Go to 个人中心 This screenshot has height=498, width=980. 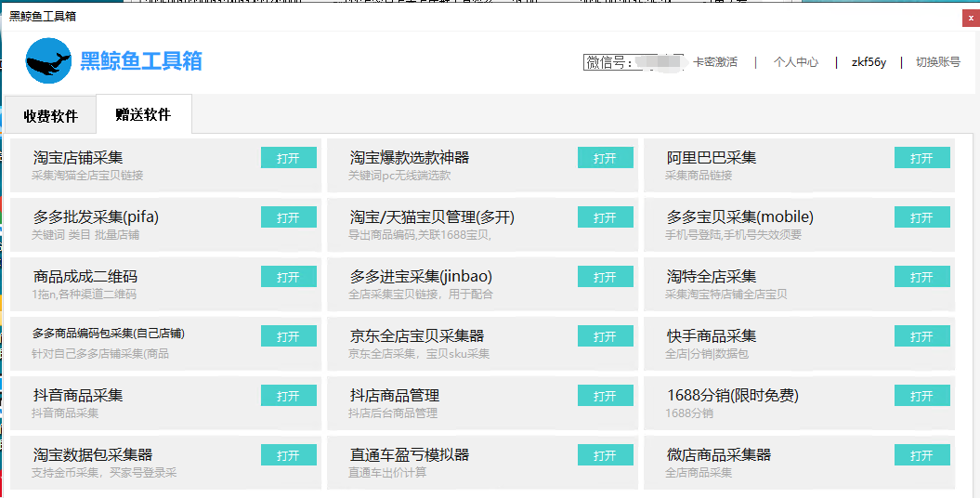796,62
